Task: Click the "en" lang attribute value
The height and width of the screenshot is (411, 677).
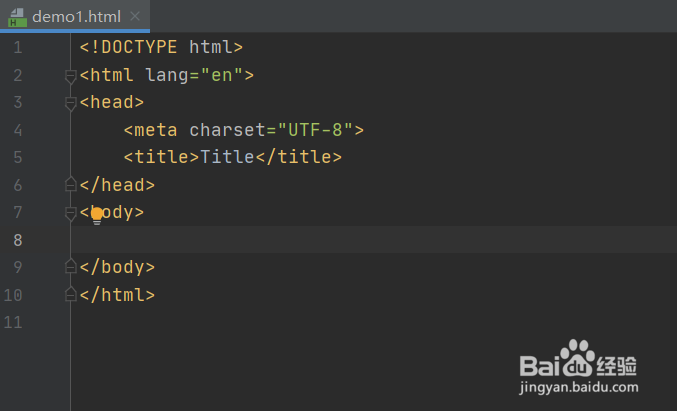Action: (x=222, y=75)
